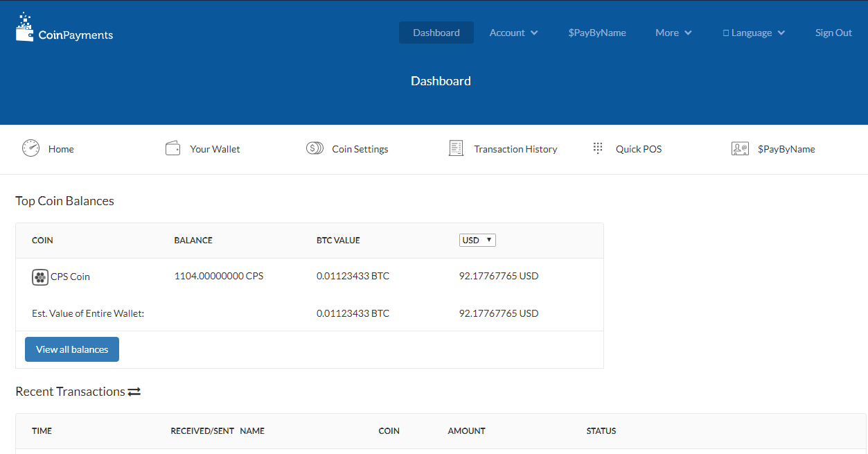Open the Coin Settings link
Image resolution: width=868 pixels, height=454 pixels.
coord(360,149)
